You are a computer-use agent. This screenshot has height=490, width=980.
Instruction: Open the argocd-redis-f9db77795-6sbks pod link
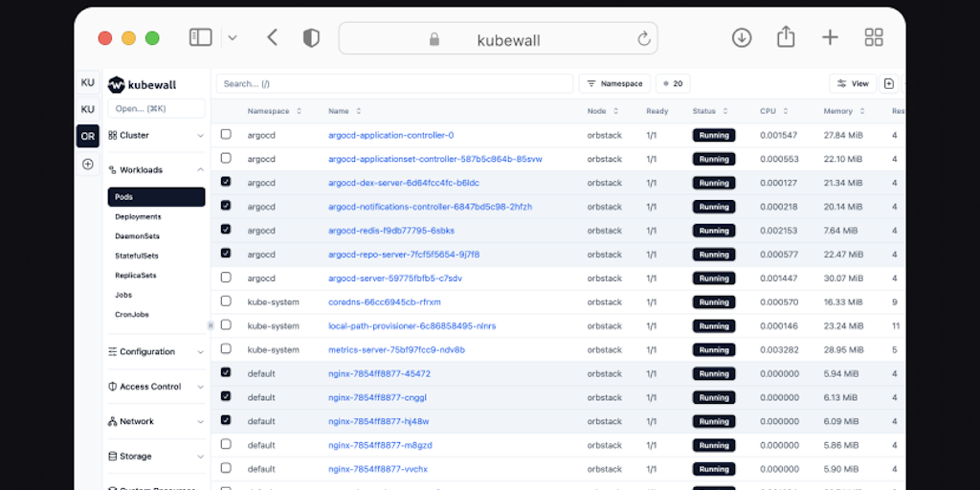point(391,231)
